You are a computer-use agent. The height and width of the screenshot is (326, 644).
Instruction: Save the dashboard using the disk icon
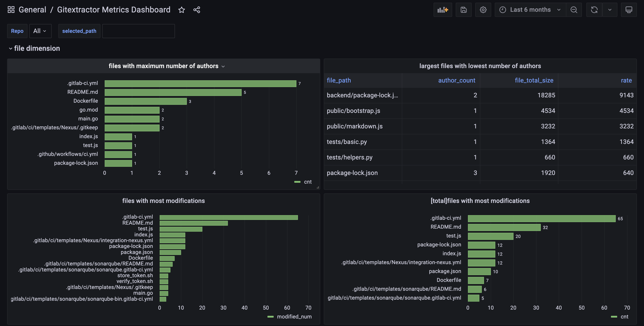[464, 10]
